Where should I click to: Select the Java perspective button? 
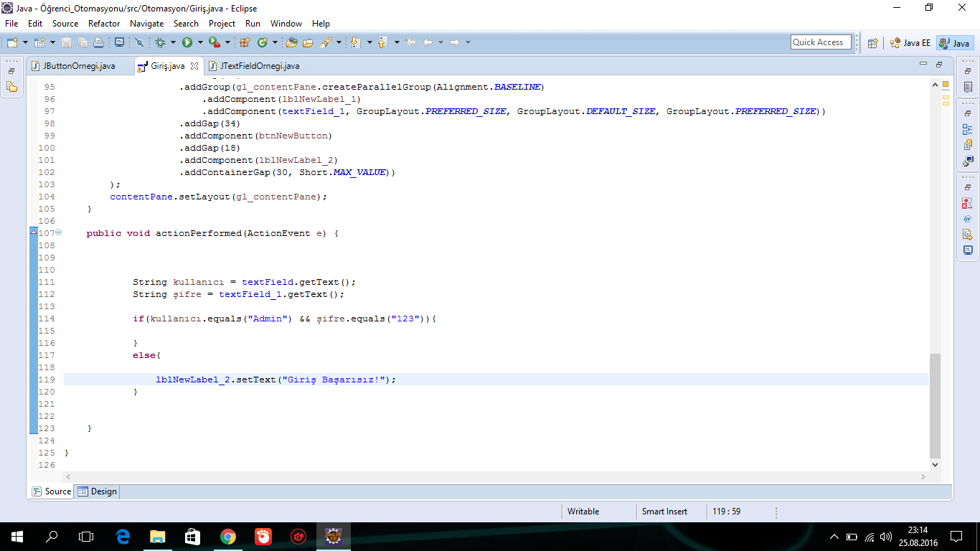tap(955, 43)
